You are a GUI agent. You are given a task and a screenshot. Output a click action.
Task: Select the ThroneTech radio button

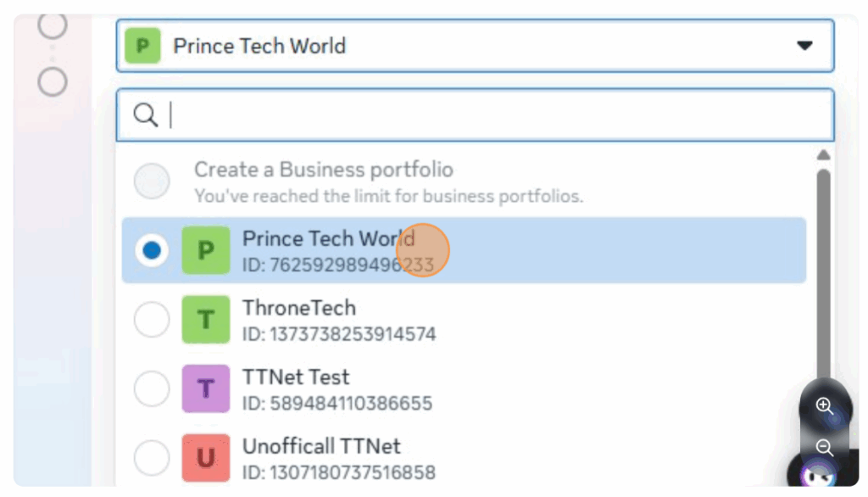pos(153,320)
